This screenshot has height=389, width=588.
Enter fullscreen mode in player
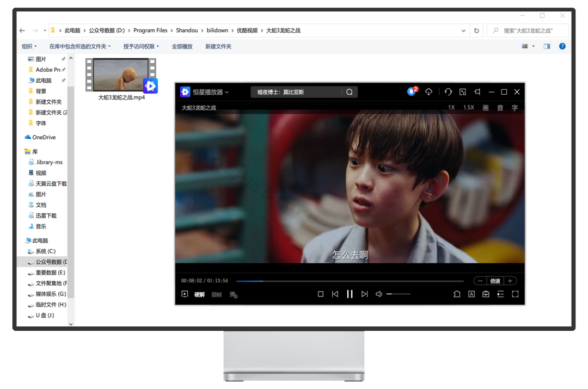pyautogui.click(x=515, y=294)
